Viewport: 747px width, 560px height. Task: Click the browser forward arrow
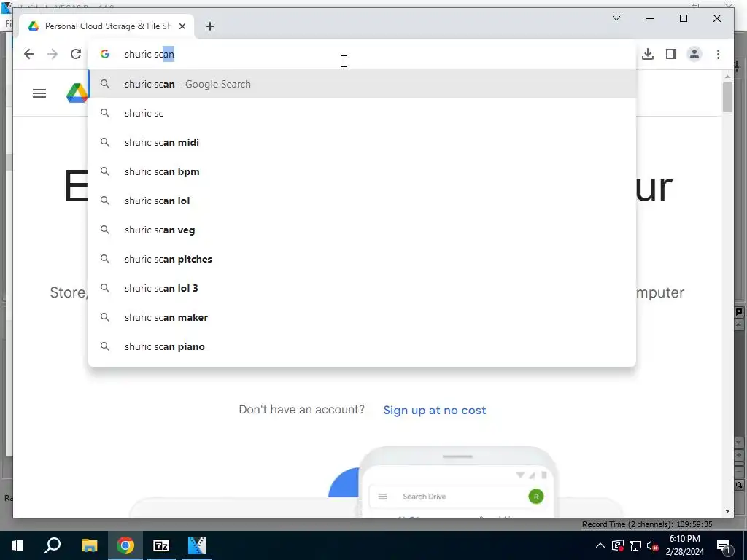coord(53,54)
